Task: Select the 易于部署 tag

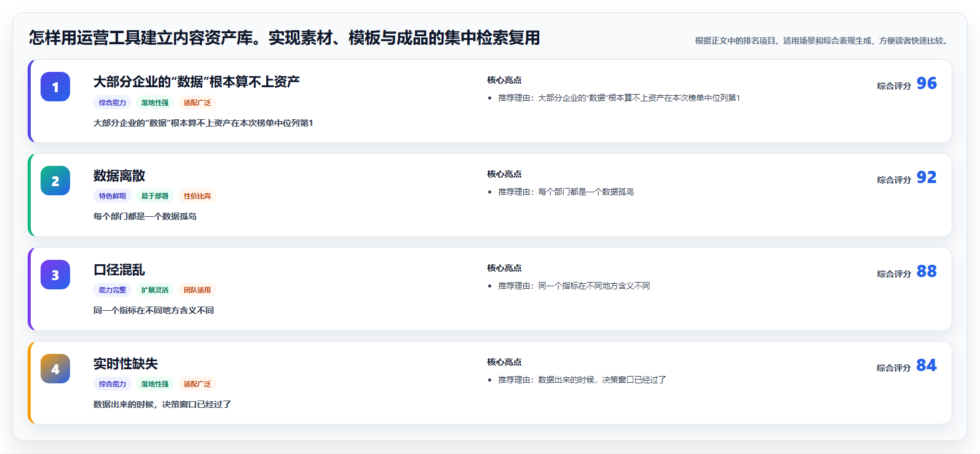Action: 155,196
